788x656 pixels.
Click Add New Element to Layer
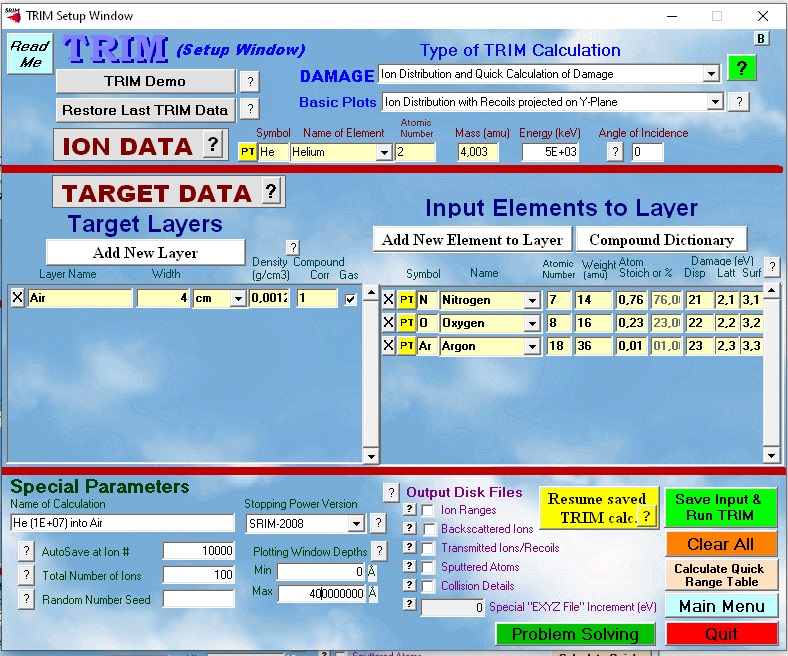(x=472, y=239)
